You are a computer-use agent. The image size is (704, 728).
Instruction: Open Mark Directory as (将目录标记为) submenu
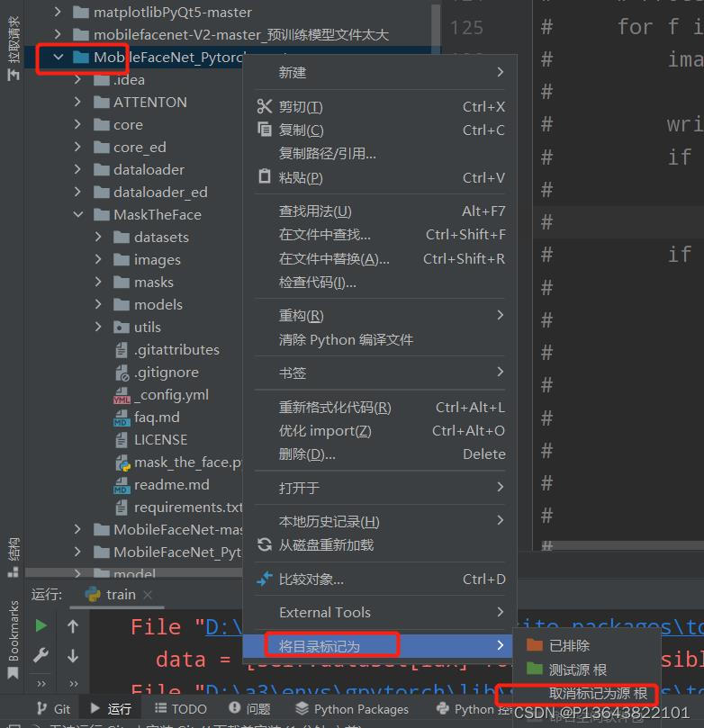click(377, 646)
